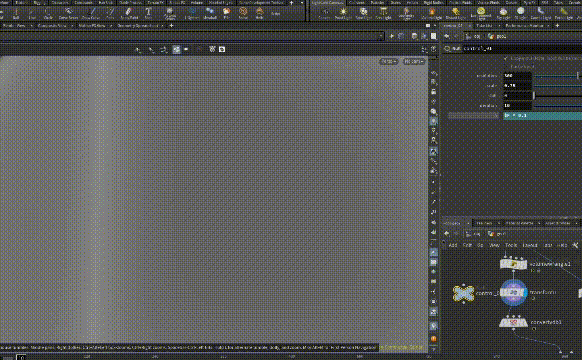Go back in the network editor
The width and height of the screenshot is (582, 360).
tap(447, 233)
